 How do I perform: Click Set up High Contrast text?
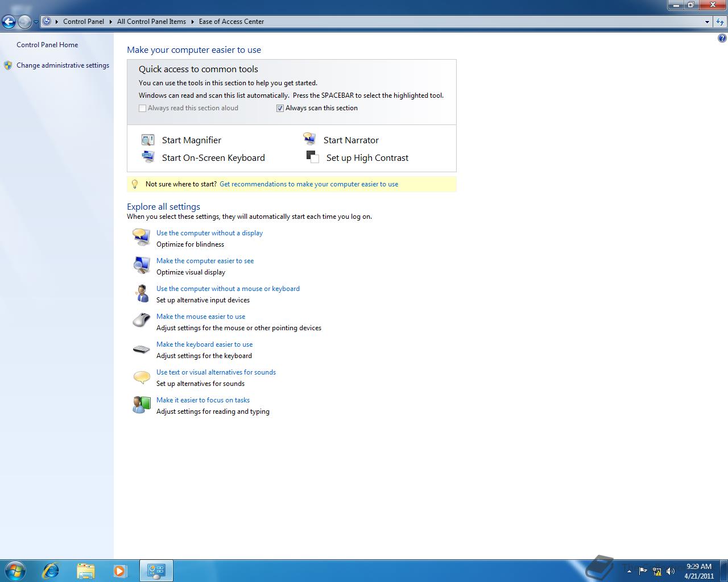367,158
